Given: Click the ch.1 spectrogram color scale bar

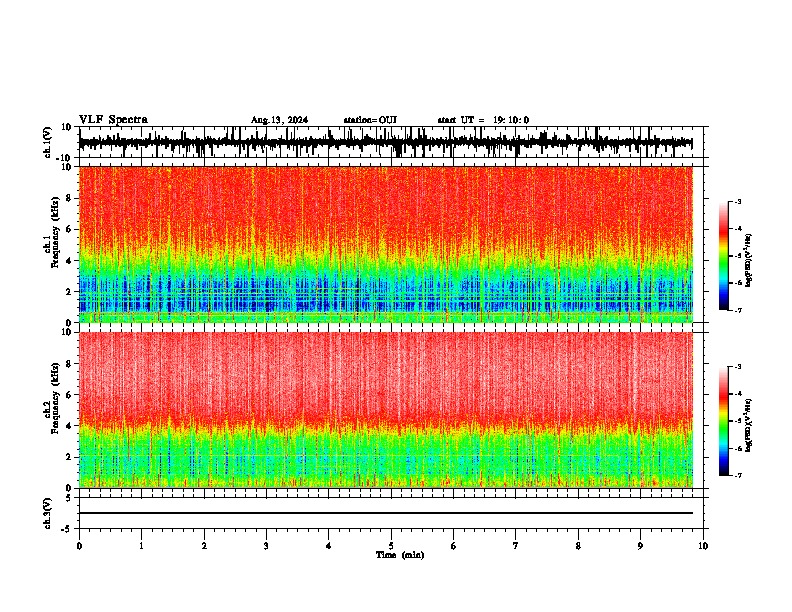Looking at the screenshot, I should click(724, 256).
